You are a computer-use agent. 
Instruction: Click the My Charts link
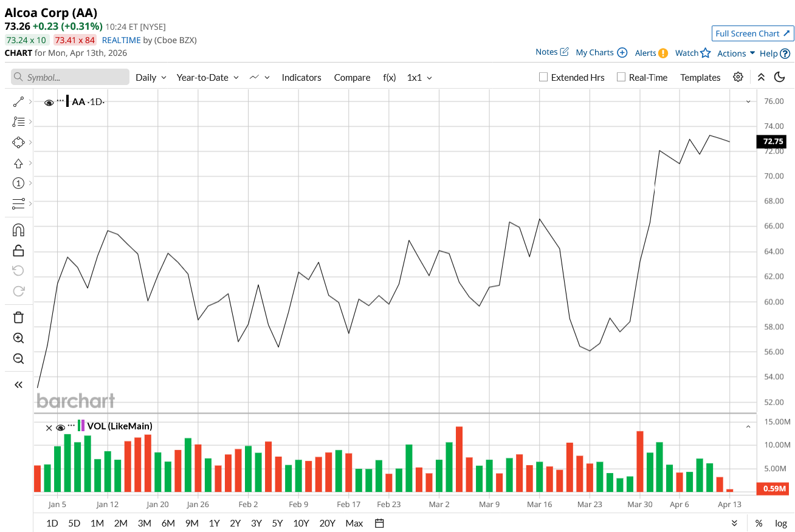[x=594, y=53]
